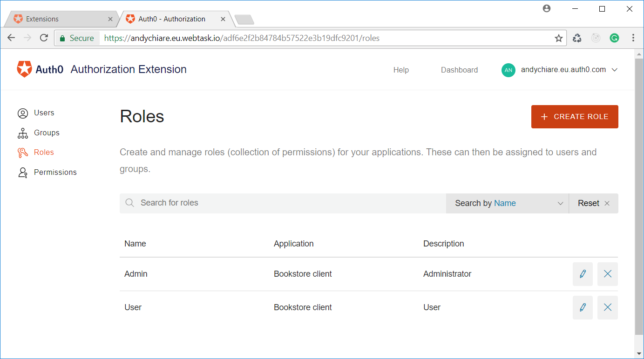Click the Roles page heading
The width and height of the screenshot is (644, 359).
click(142, 116)
